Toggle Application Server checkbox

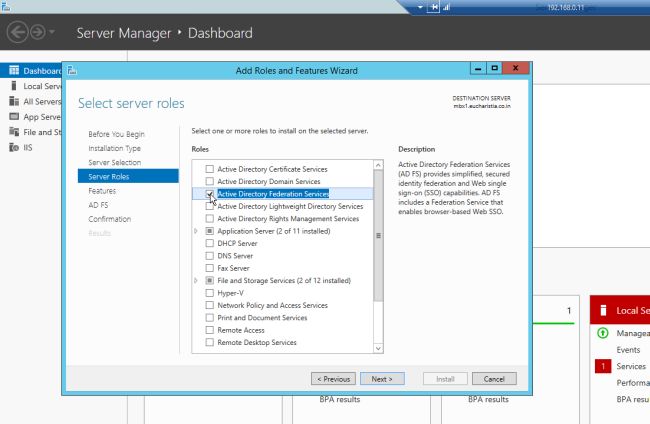point(210,231)
